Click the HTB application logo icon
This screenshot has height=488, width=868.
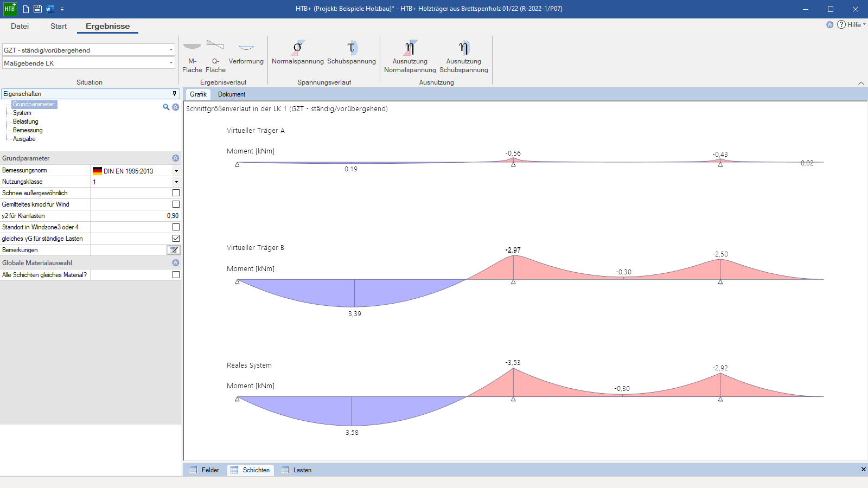click(10, 9)
